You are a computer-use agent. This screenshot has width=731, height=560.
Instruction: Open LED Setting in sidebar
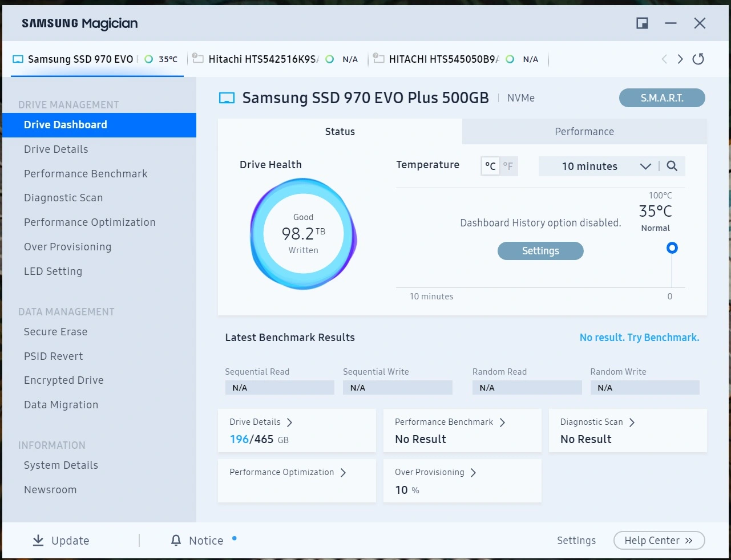(x=53, y=271)
